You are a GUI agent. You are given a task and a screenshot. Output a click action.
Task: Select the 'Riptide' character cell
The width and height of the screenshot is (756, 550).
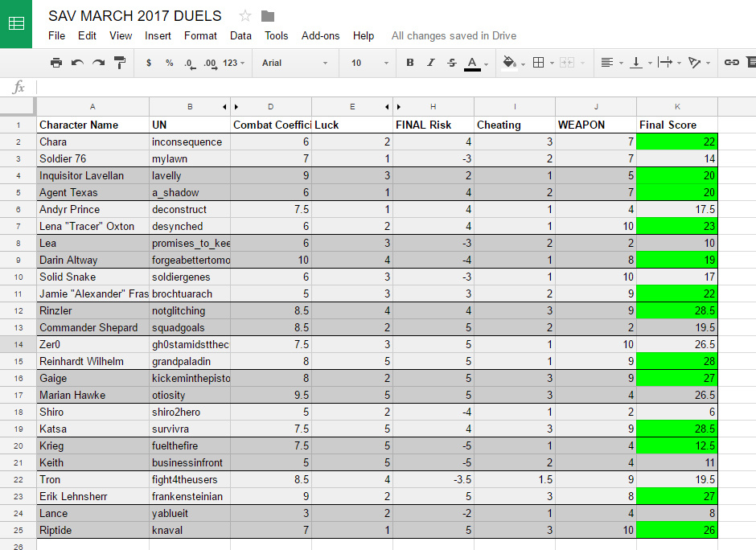93,530
